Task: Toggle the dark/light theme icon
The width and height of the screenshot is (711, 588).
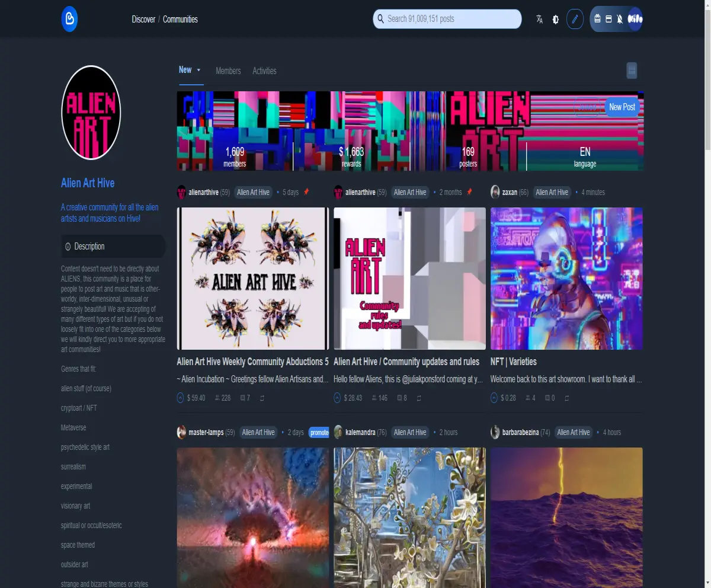Action: 555,20
